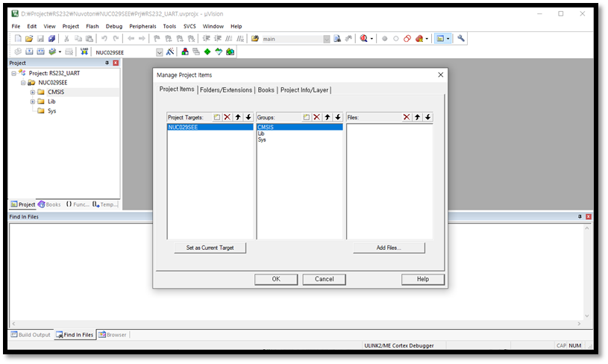Image resolution: width=608 pixels, height=364 pixels.
Task: Move the selected group down
Action: 338,117
